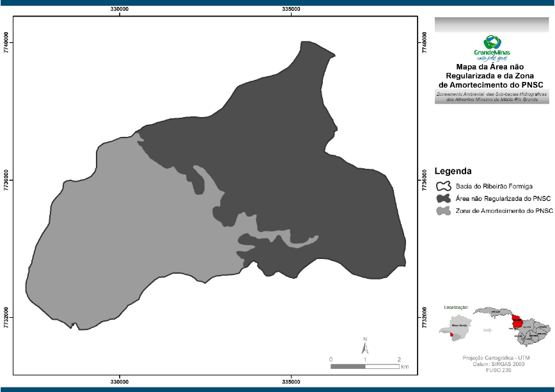Viewport: 555px width, 392px height.
Task: Click the Bacia do Ribeirão Formiga legend symbol
Action: pyautogui.click(x=444, y=186)
